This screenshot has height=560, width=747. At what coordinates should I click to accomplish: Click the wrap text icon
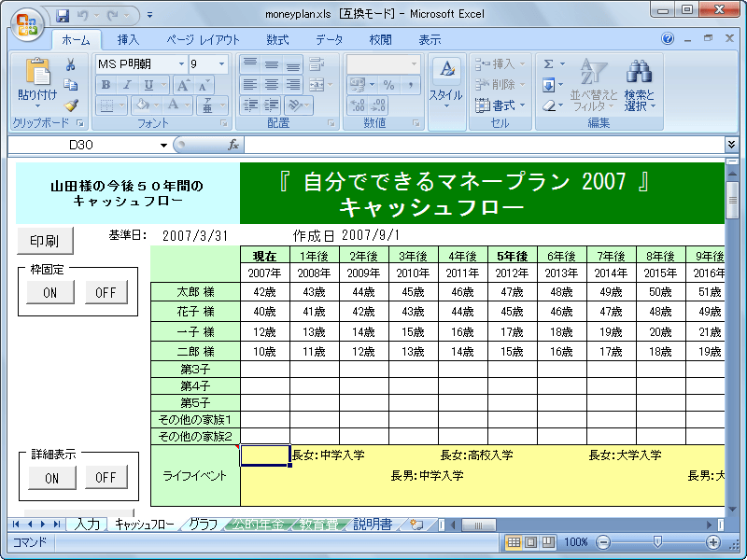pyautogui.click(x=317, y=63)
